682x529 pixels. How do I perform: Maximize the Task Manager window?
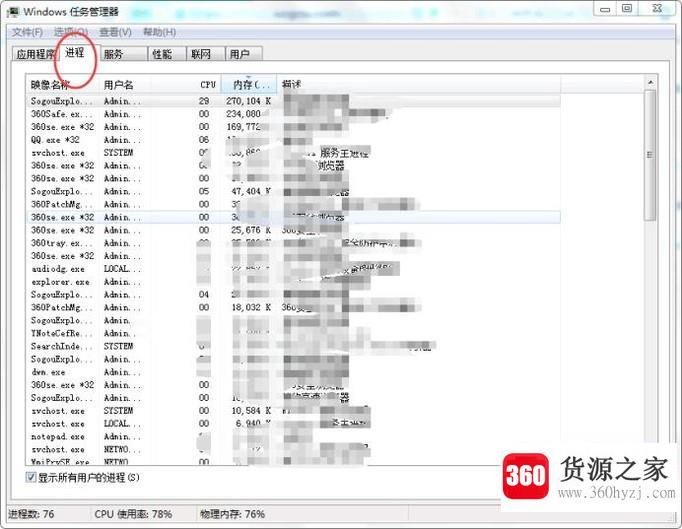coord(627,9)
